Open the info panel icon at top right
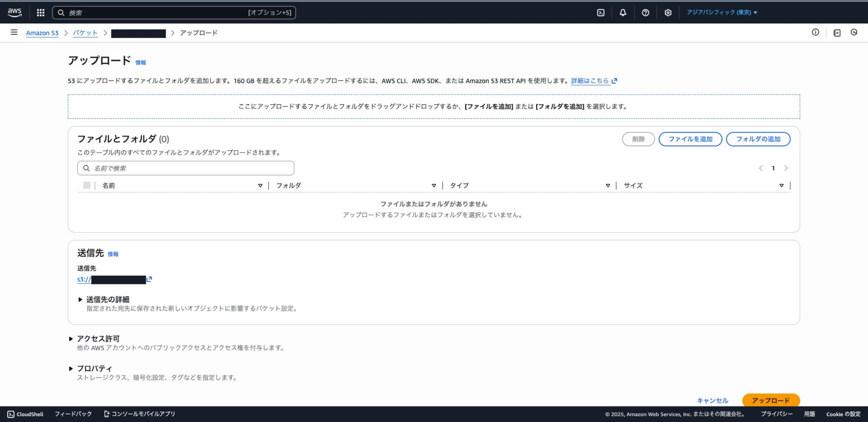This screenshot has height=422, width=868. 815,32
